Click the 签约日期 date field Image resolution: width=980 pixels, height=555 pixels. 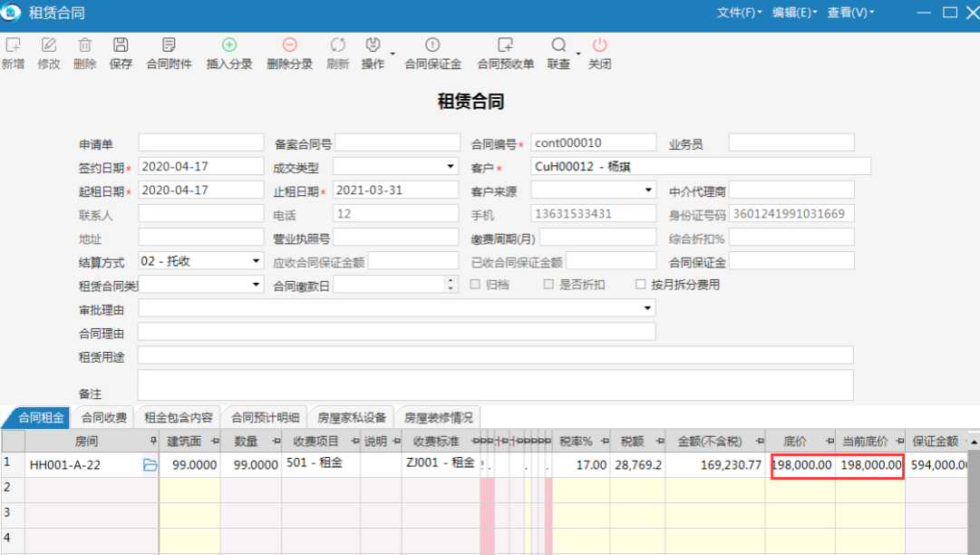201,166
